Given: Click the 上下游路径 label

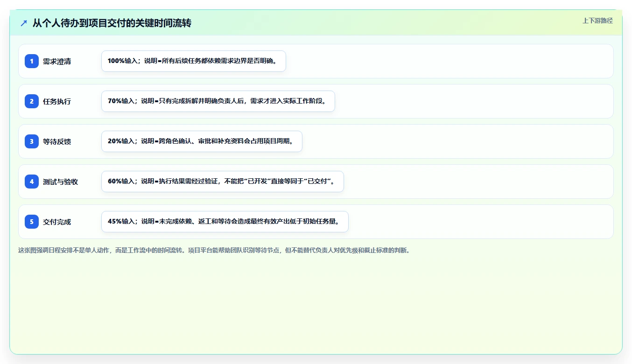Looking at the screenshot, I should 597,21.
